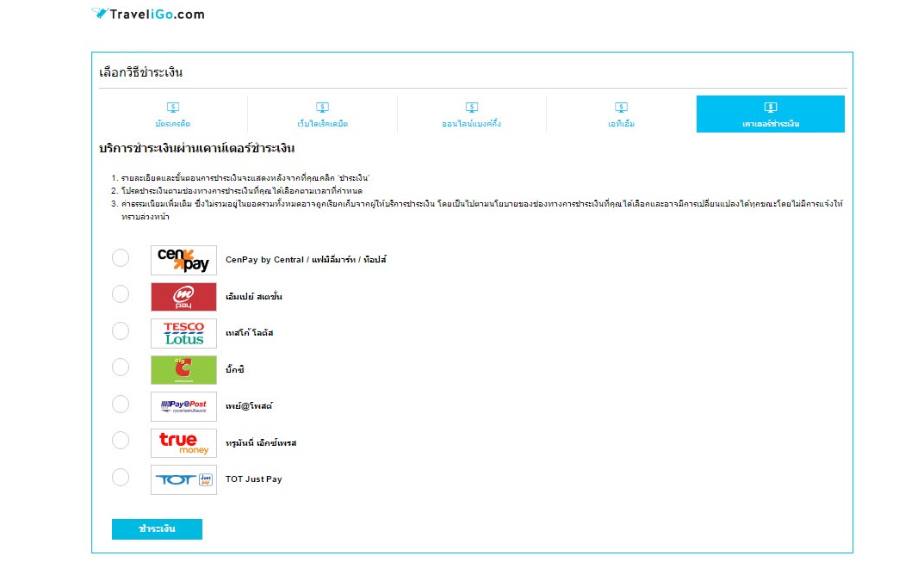The height and width of the screenshot is (562, 924).
Task: Click the TOT Just Pay logo
Action: (x=183, y=479)
